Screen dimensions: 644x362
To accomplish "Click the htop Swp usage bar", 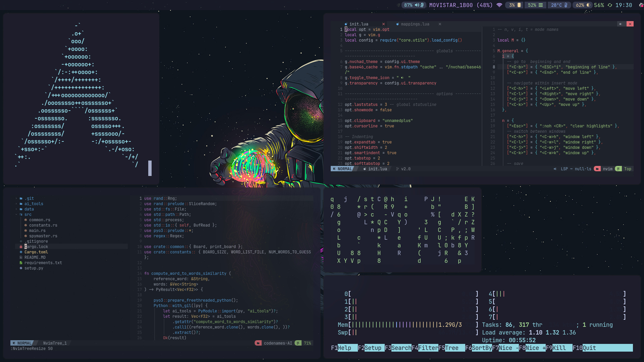I will 408,333.
